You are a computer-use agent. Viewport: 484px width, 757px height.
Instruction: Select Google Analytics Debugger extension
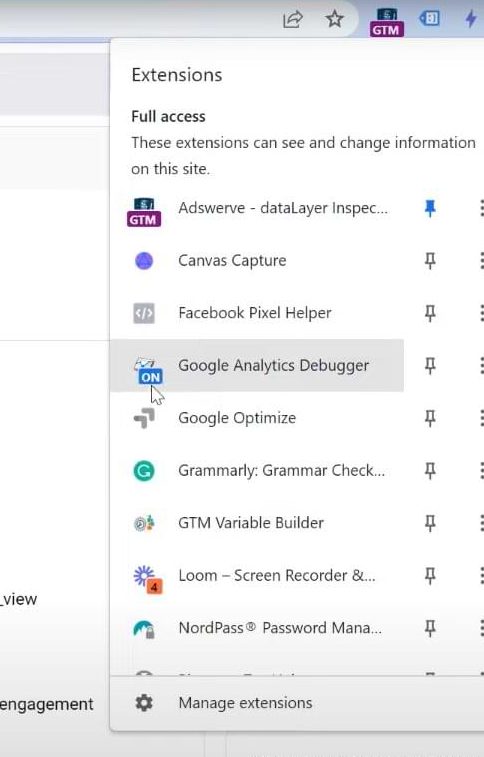(x=257, y=365)
